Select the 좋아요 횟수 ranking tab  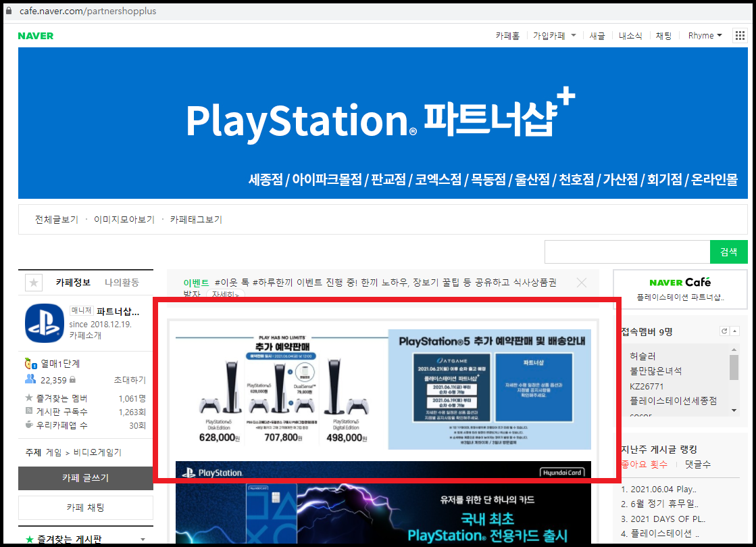(x=644, y=464)
